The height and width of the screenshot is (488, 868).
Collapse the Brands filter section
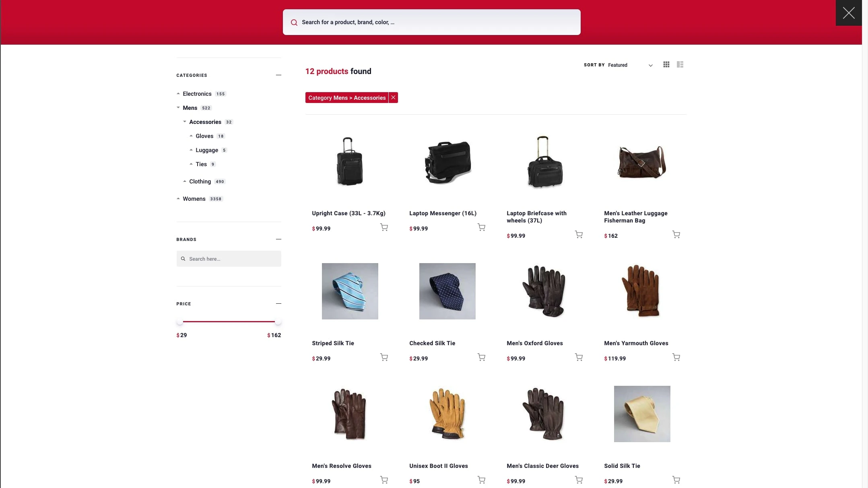pyautogui.click(x=278, y=239)
